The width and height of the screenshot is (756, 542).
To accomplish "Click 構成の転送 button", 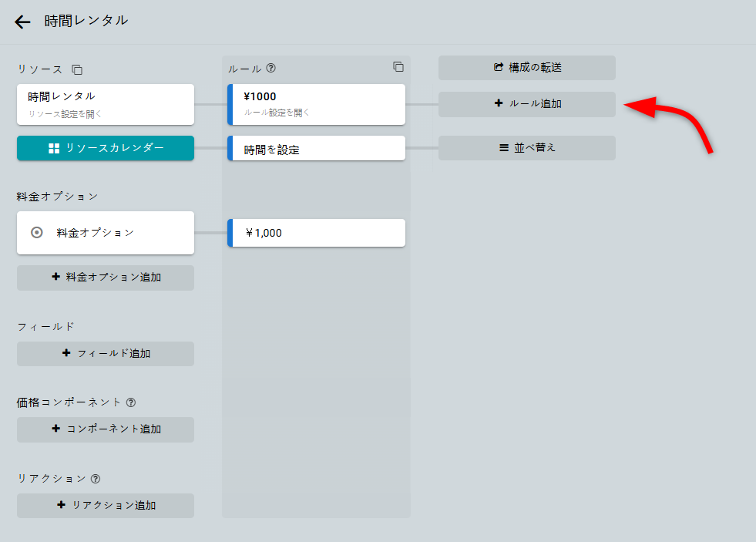I will [527, 68].
